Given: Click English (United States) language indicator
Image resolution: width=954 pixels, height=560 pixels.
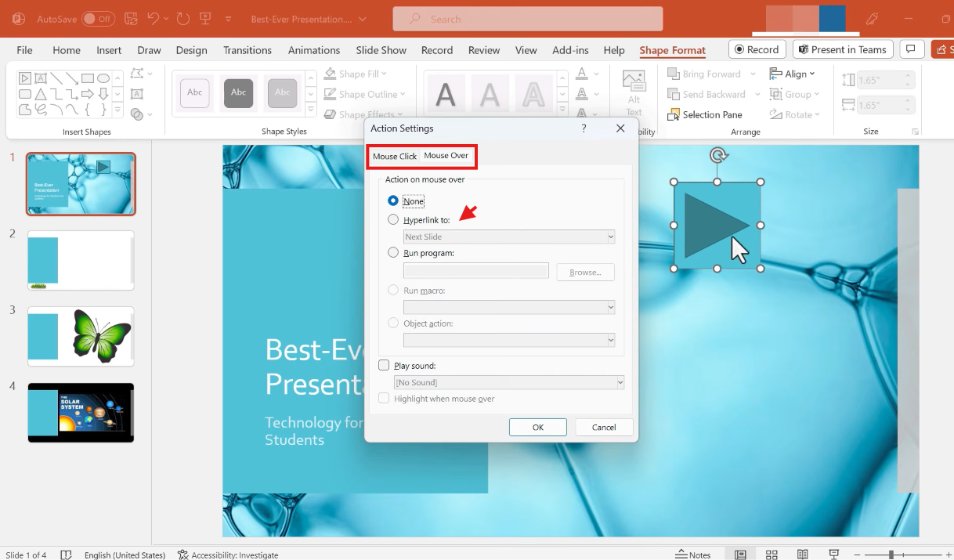Looking at the screenshot, I should (x=125, y=555).
